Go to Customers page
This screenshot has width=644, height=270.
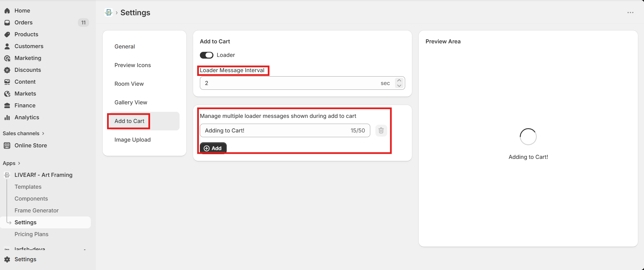pyautogui.click(x=29, y=46)
